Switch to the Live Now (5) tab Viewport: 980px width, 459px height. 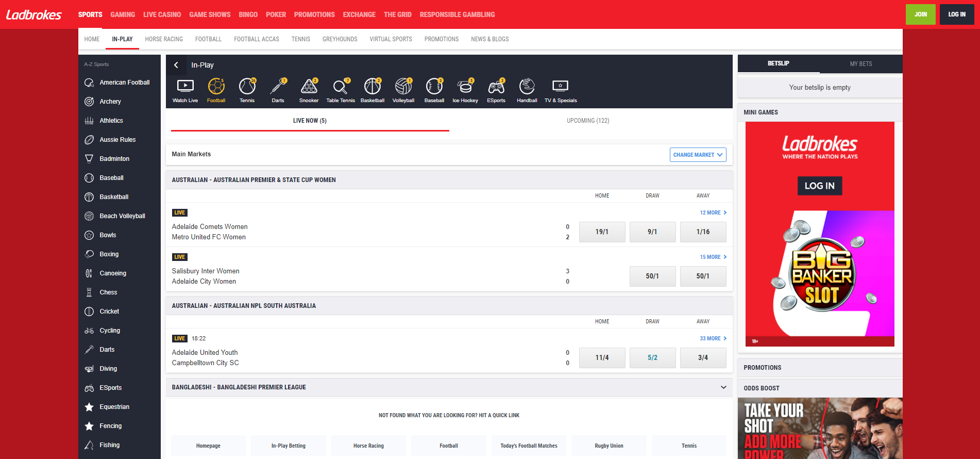click(x=310, y=121)
